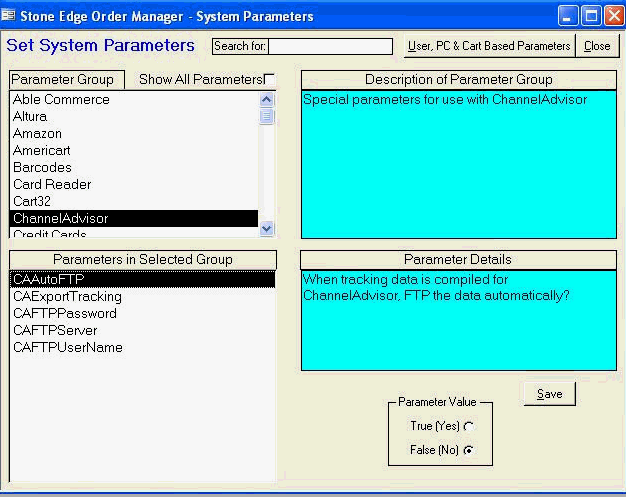Click the FTP tracking data details text
Screen dimensions: 626x497
(x=436, y=287)
